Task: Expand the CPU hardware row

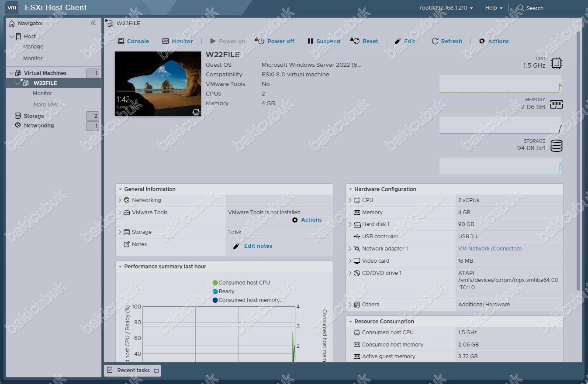Action: pos(350,200)
